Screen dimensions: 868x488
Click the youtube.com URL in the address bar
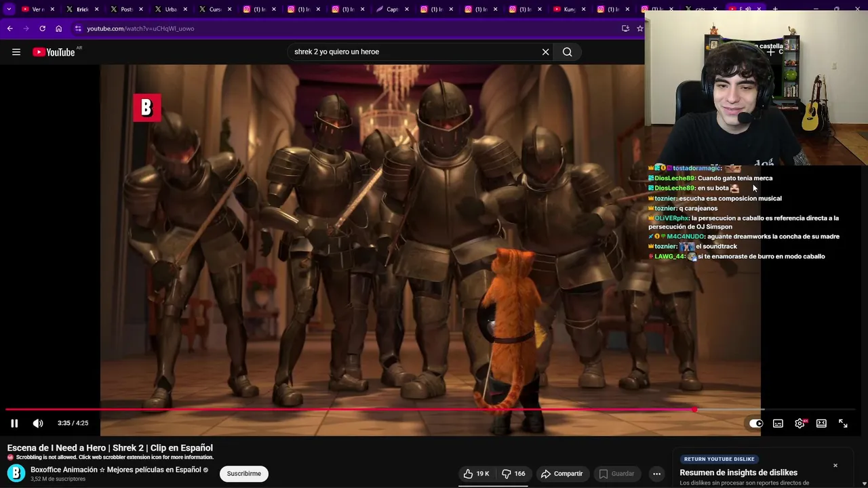pyautogui.click(x=140, y=28)
